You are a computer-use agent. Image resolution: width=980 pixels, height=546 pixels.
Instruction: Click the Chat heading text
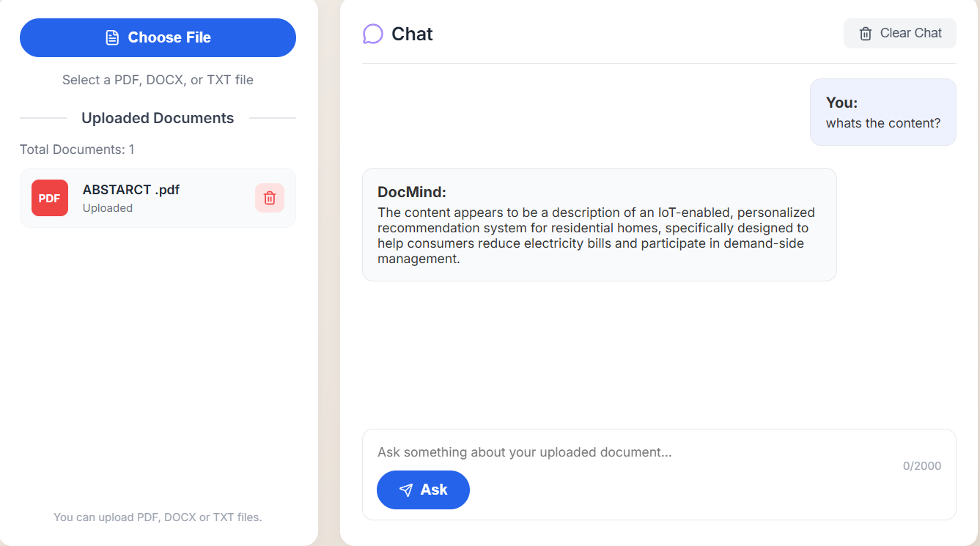click(412, 34)
